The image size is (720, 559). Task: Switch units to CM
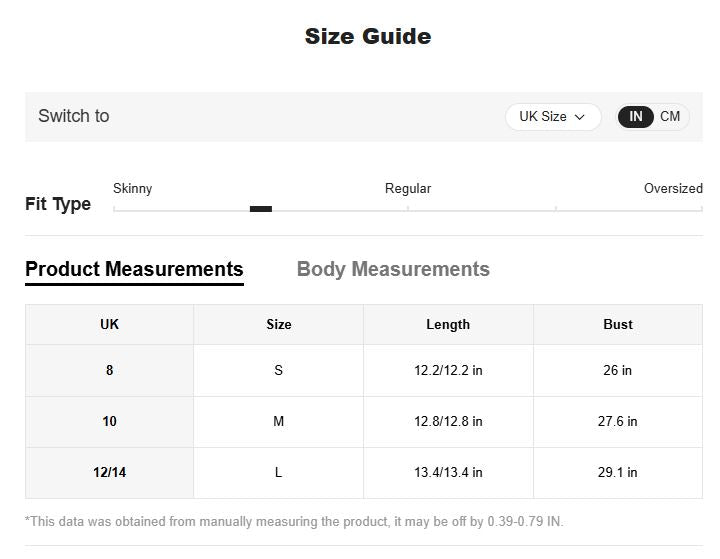pyautogui.click(x=670, y=117)
